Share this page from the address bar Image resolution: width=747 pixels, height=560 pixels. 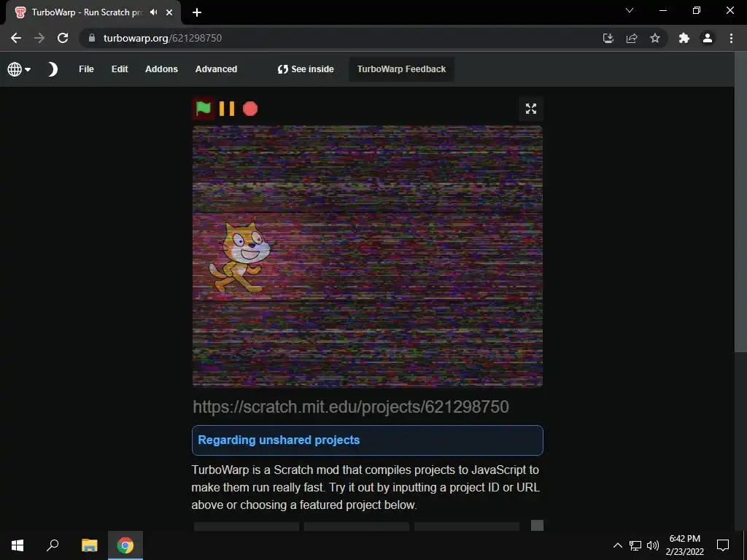tap(632, 38)
